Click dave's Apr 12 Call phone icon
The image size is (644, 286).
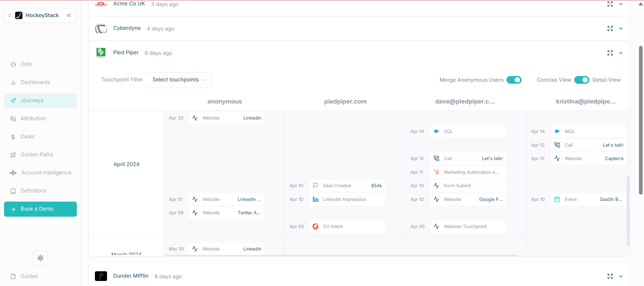[x=436, y=158]
